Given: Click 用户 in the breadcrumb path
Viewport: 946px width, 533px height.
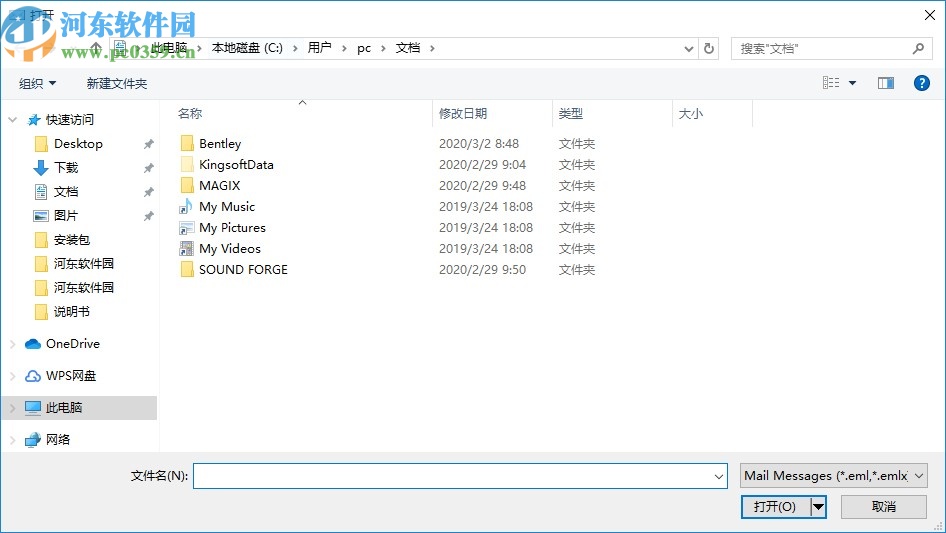Looking at the screenshot, I should tap(320, 48).
